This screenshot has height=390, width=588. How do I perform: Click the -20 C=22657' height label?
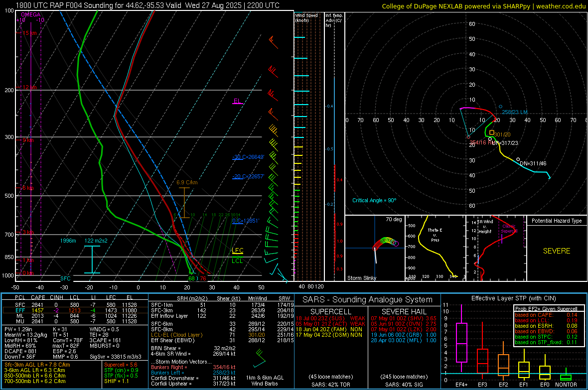click(x=248, y=176)
